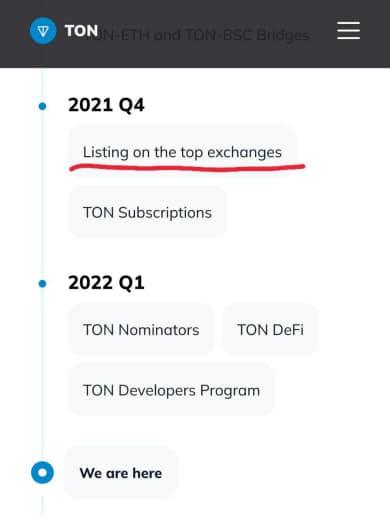
Task: Open the hamburger menu
Action: (348, 31)
